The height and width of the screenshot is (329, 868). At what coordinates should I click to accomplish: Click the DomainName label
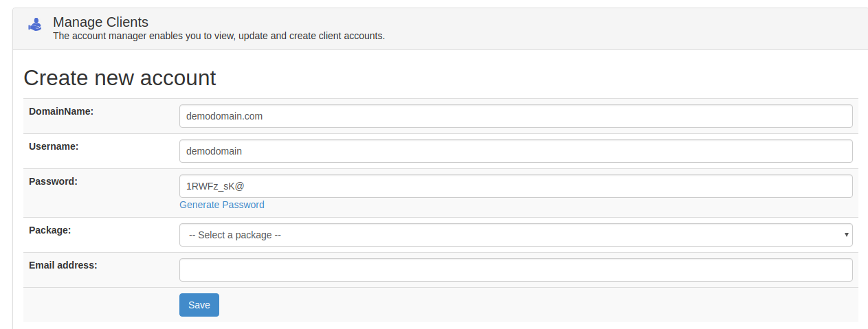[61, 111]
